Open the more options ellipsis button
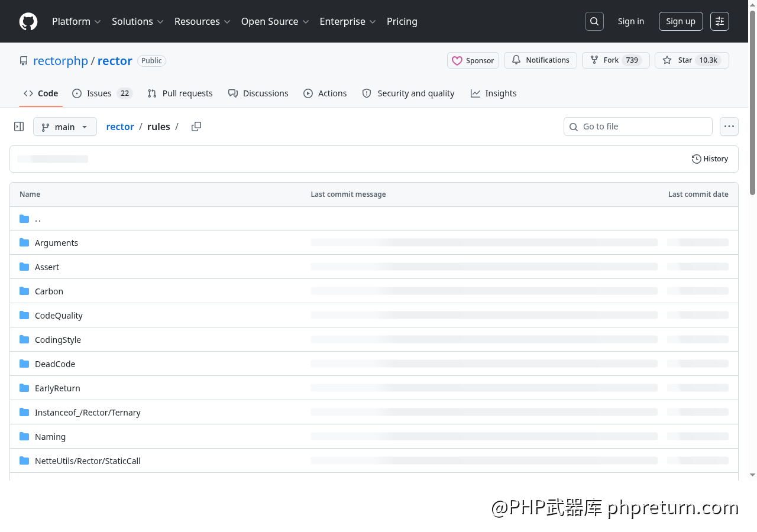This screenshot has height=532, width=757. 729,126
